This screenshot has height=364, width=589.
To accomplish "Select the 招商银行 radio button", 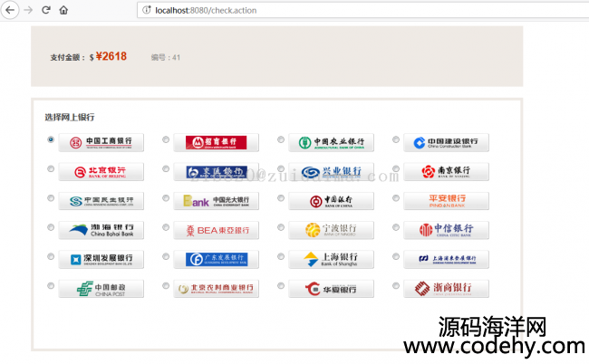I will click(x=166, y=139).
